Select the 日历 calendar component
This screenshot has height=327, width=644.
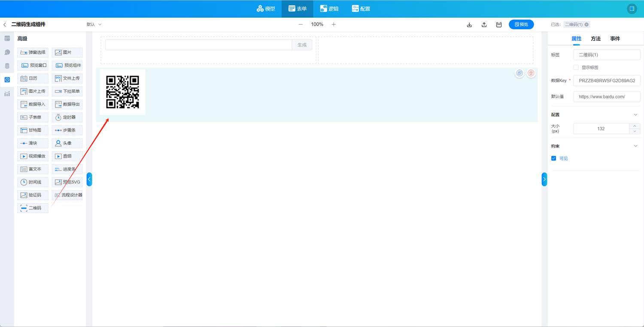pyautogui.click(x=33, y=78)
